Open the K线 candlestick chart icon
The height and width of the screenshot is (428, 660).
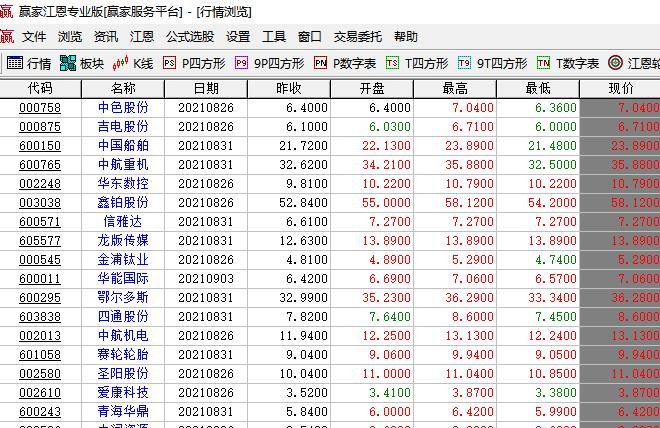pyautogui.click(x=120, y=63)
